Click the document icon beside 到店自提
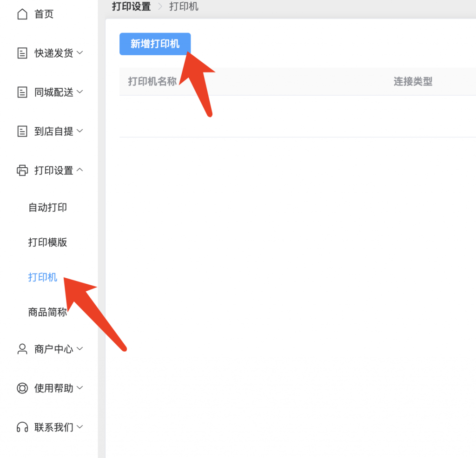The width and height of the screenshot is (476, 458). (x=22, y=131)
